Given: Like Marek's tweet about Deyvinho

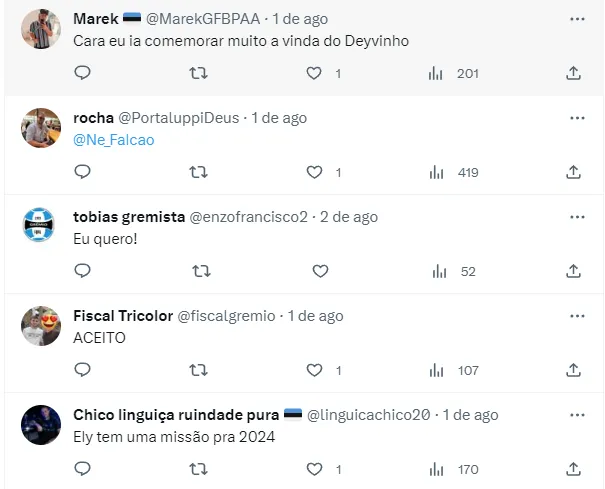Looking at the screenshot, I should tap(315, 73).
